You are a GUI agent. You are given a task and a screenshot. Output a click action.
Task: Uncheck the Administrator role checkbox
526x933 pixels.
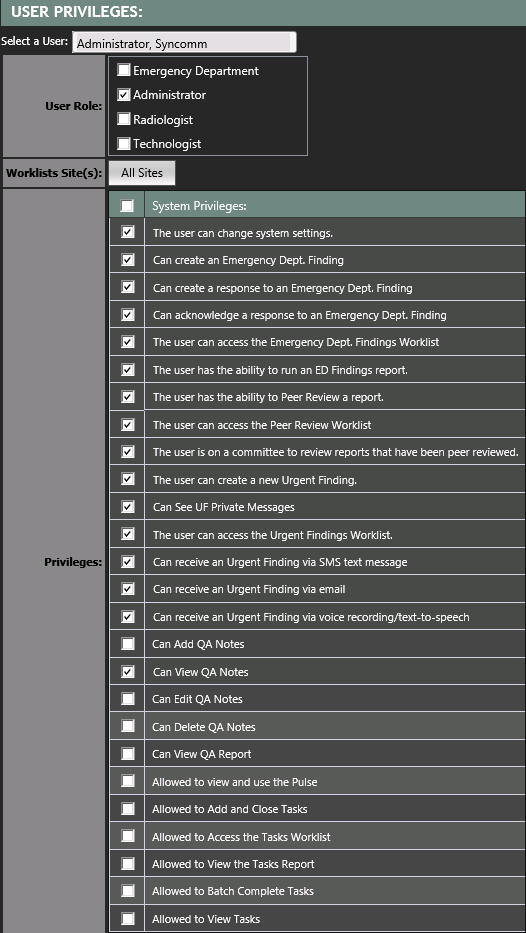pos(124,95)
